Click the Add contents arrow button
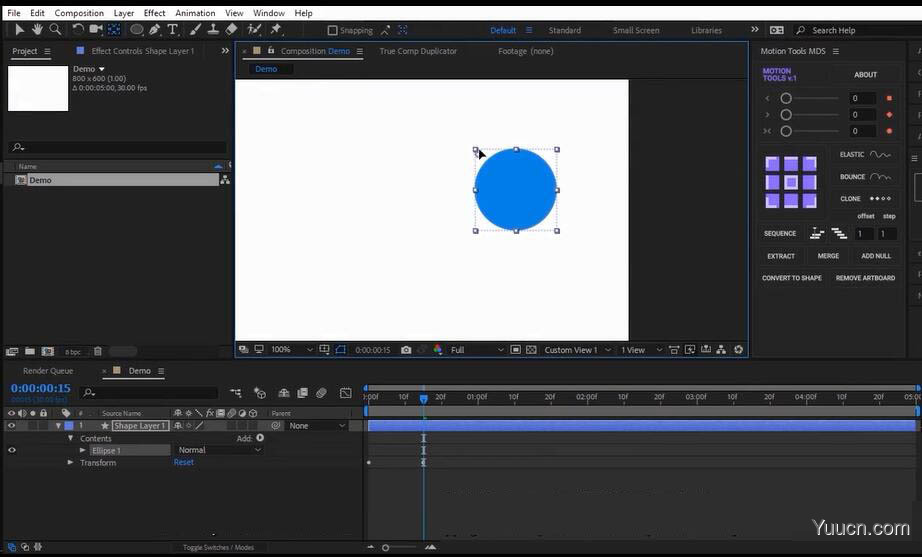The width and height of the screenshot is (922, 557). click(x=260, y=438)
